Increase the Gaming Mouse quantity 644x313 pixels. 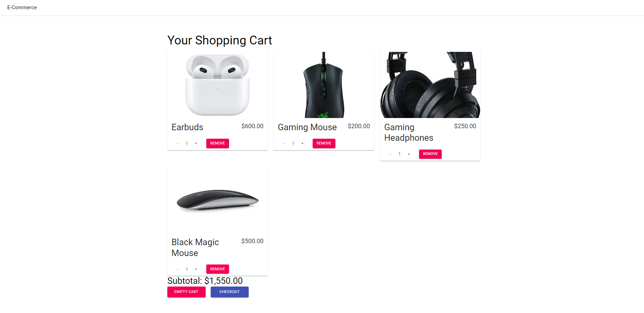(x=302, y=143)
